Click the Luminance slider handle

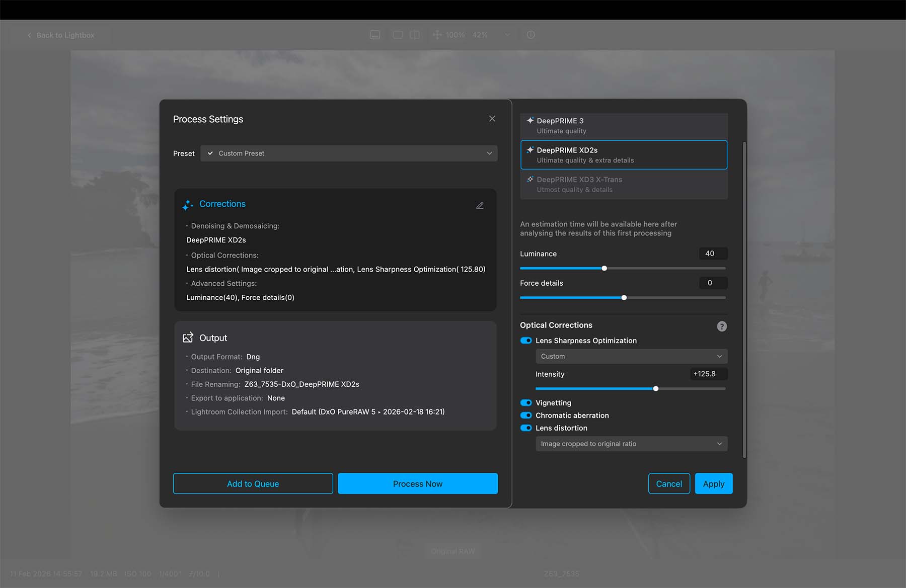click(x=604, y=268)
